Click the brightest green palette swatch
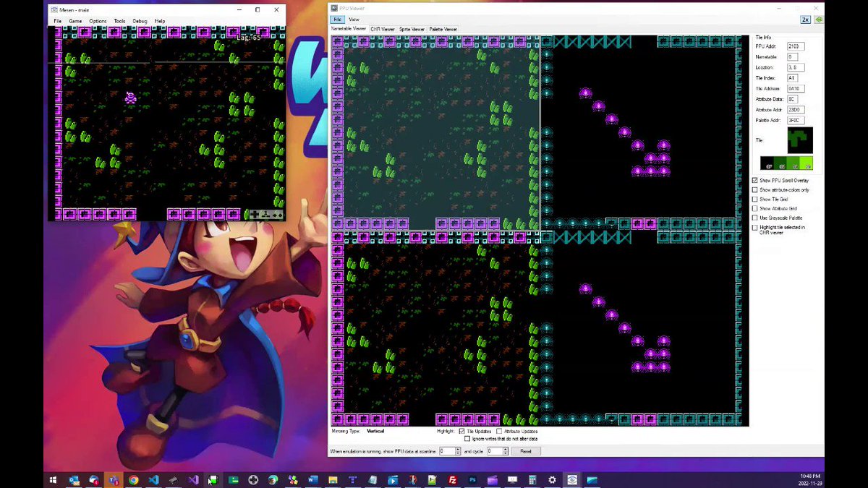 [807, 164]
